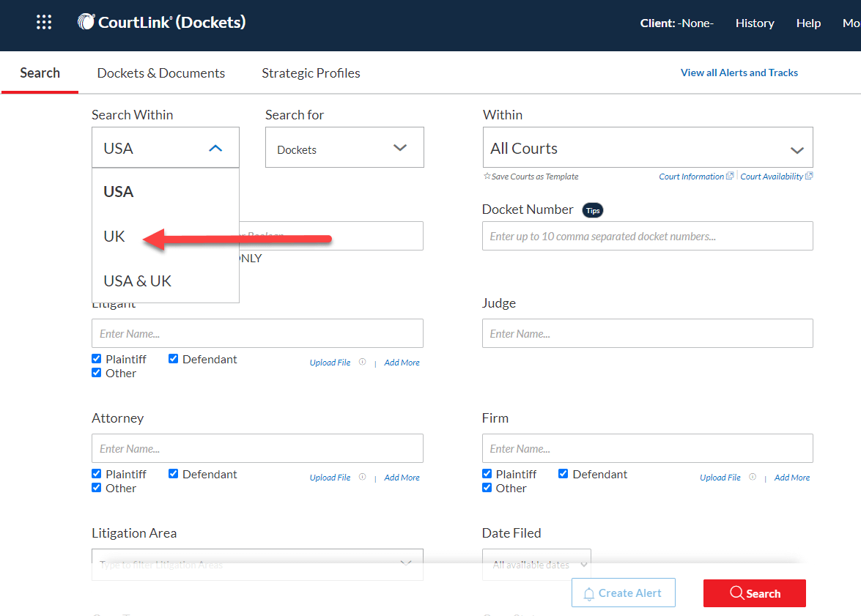
Task: Click the Firm Enter Name field
Action: [x=647, y=448]
